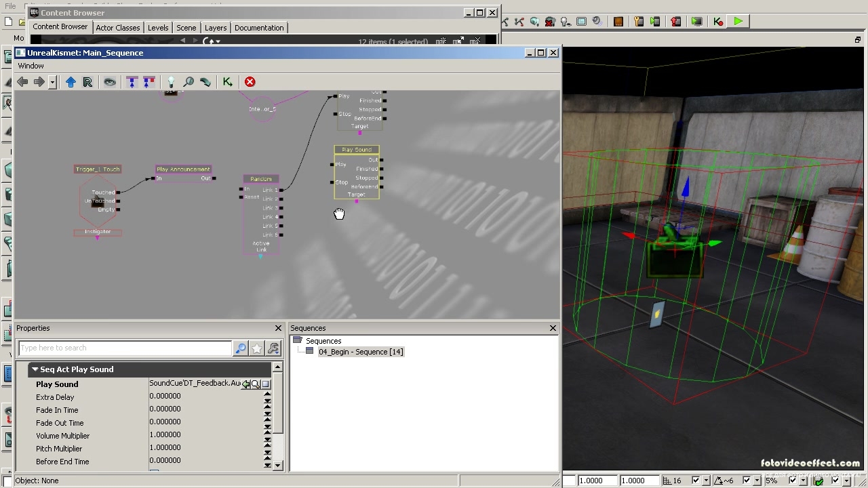Switch to the Scene tab
Screen dimensions: 868x488
pos(186,28)
